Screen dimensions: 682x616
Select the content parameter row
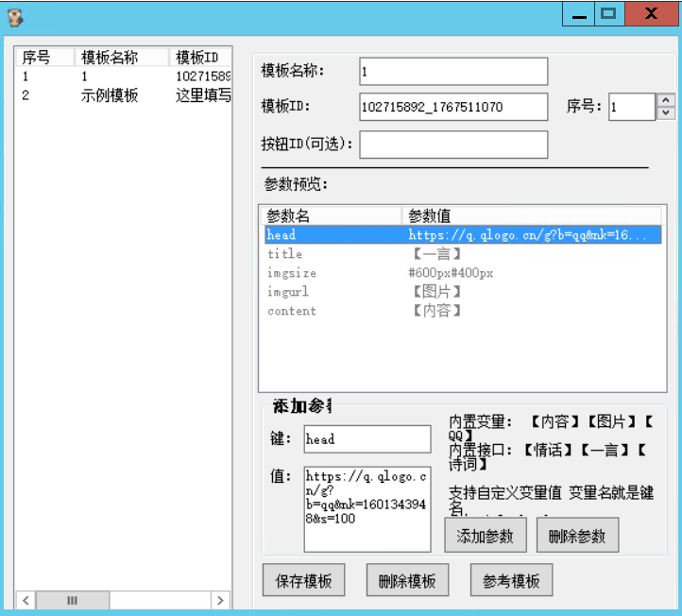coord(292,311)
